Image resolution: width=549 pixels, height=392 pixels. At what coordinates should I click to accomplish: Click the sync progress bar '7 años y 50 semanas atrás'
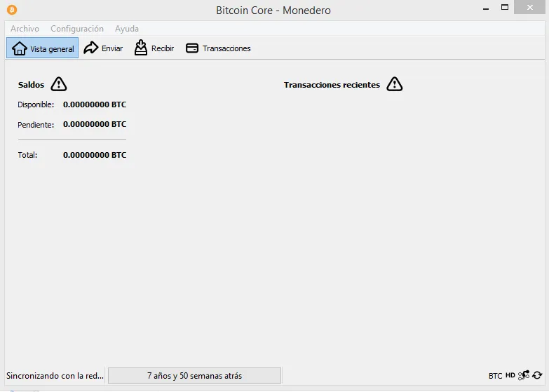194,376
